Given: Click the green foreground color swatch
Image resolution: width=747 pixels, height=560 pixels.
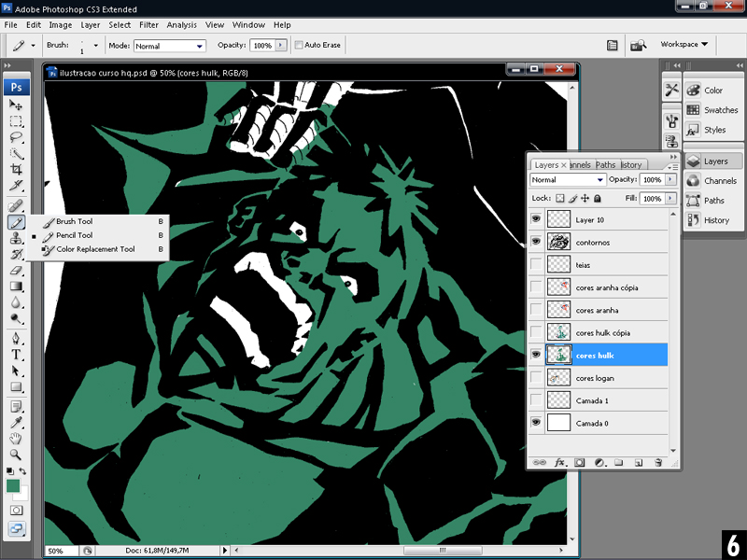Looking at the screenshot, I should (13, 486).
